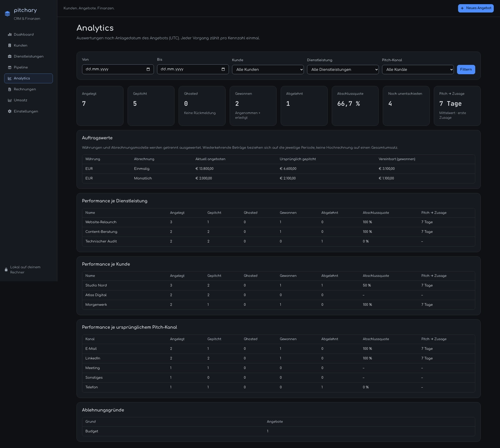Select the Studio Nord customer name
Viewport: 500px width, 448px height.
[96, 285]
